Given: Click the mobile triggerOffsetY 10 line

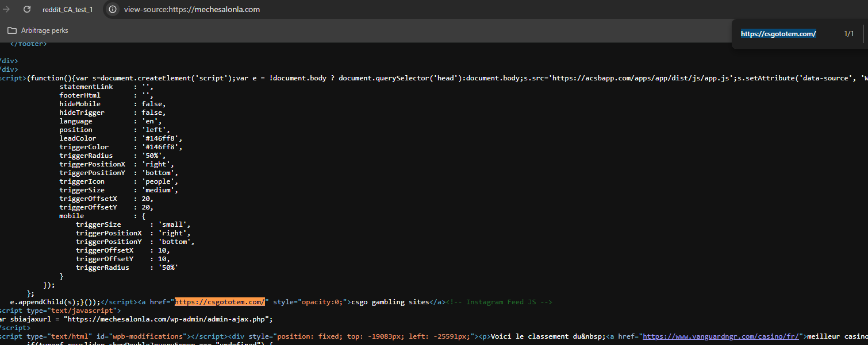Looking at the screenshot, I should point(123,259).
